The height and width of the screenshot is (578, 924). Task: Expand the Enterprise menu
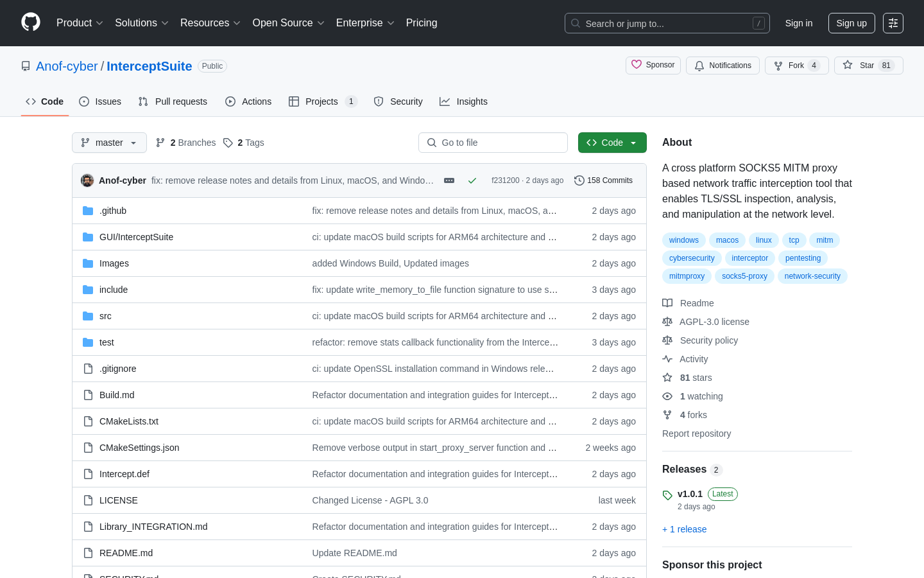(365, 23)
